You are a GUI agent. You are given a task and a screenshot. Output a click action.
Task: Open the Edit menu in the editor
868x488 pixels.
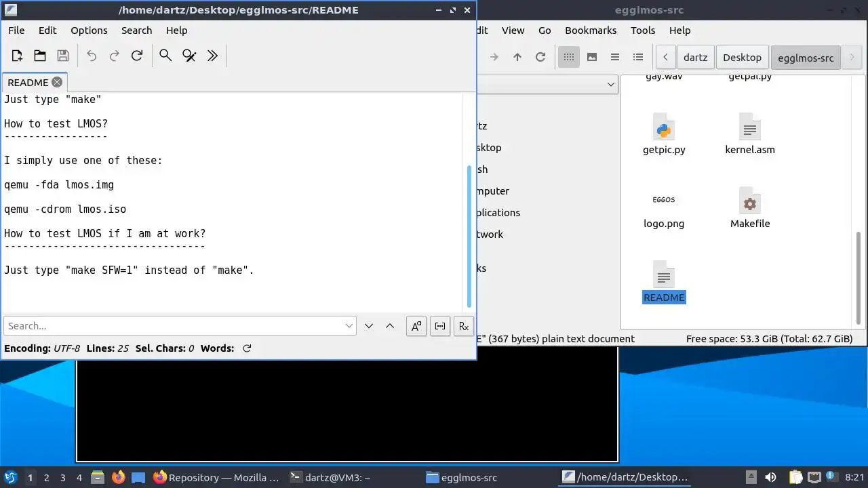(x=47, y=30)
